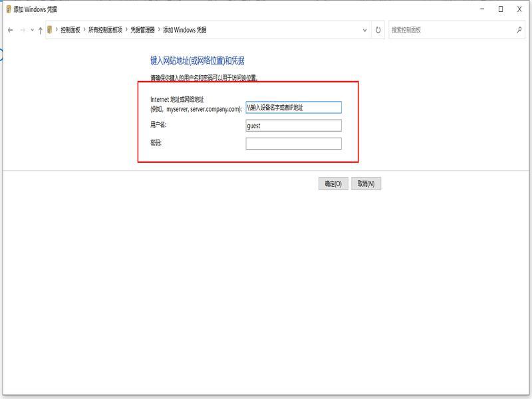Click the 用户名 field containing guest
Image resolution: width=532 pixels, height=399 pixels.
[293, 126]
